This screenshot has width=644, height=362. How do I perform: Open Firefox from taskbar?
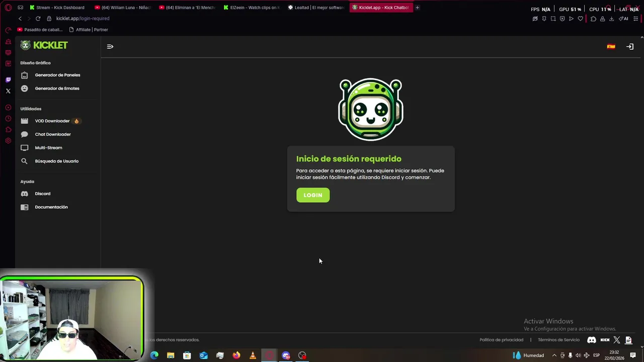(x=236, y=355)
